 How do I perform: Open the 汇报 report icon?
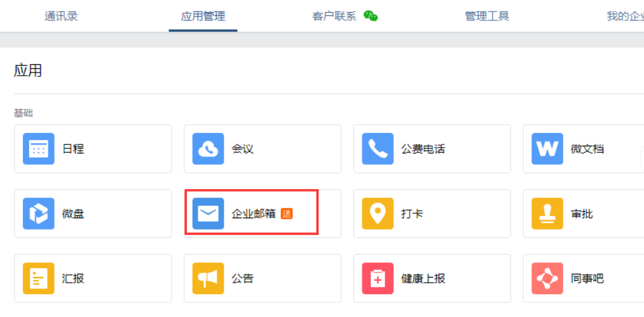point(39,279)
